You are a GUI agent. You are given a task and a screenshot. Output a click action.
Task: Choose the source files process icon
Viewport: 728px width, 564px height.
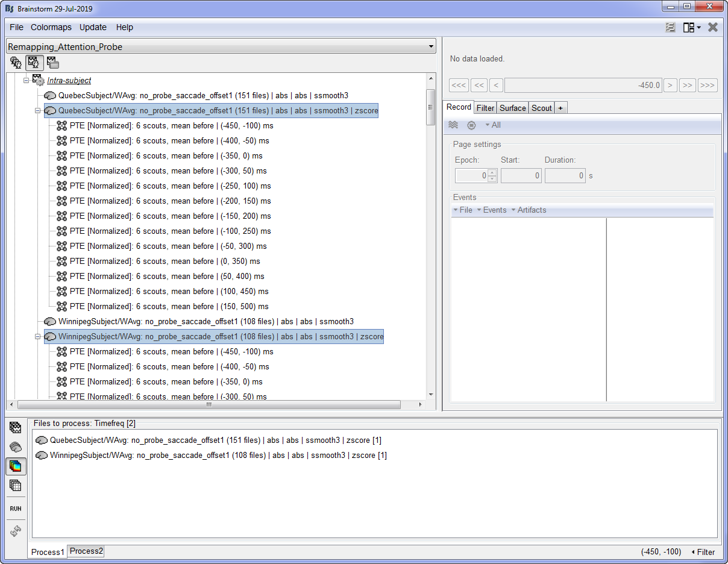click(x=15, y=445)
